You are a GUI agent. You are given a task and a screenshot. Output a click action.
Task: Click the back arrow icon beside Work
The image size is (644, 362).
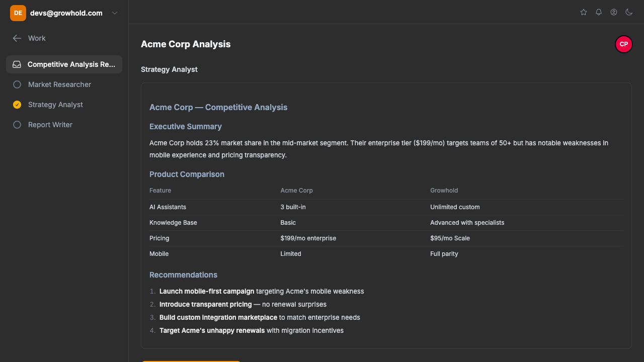17,38
